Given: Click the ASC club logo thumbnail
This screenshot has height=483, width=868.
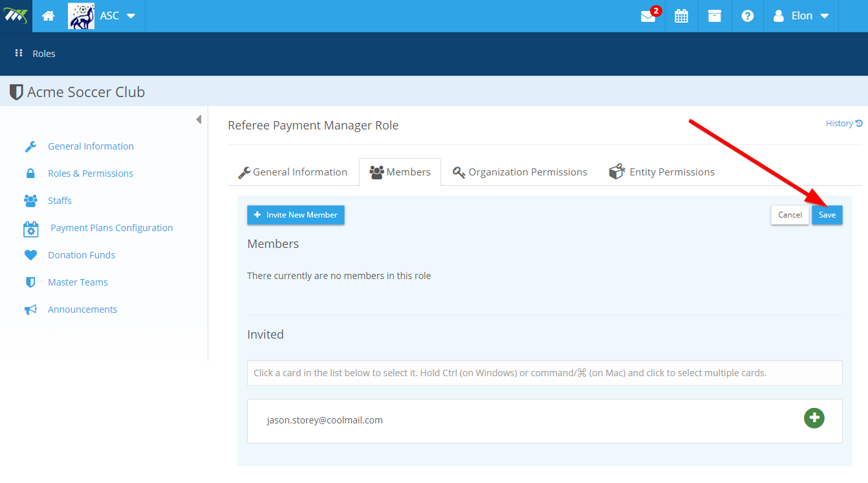Looking at the screenshot, I should click(x=81, y=16).
